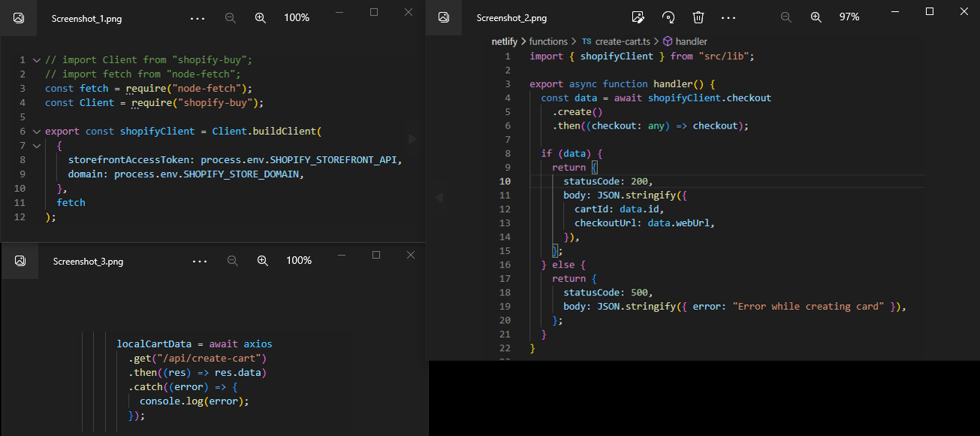980x436 pixels.
Task: Delete Screenshot_2.png using the trash icon
Action: [x=698, y=17]
